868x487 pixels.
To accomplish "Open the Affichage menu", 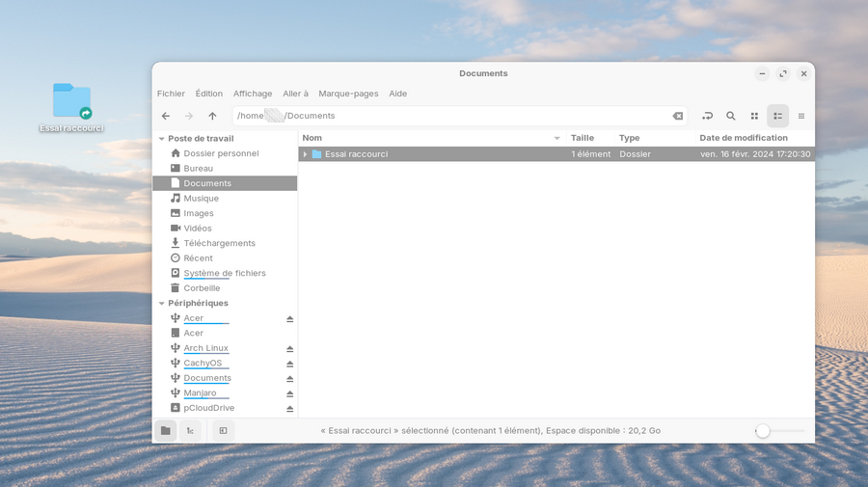I will click(x=253, y=94).
